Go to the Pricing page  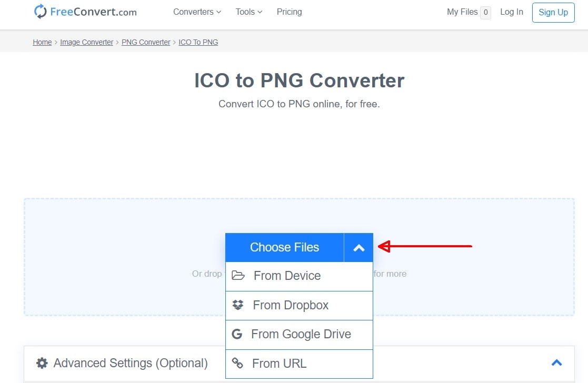289,12
